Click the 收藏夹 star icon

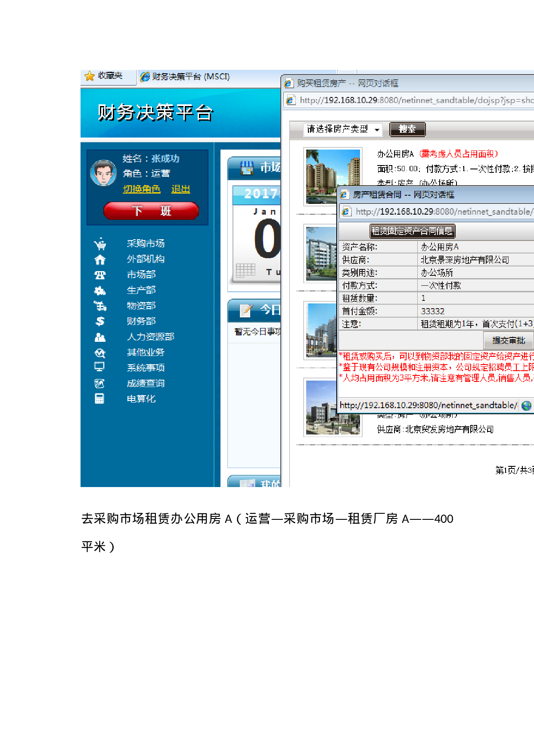(90, 76)
